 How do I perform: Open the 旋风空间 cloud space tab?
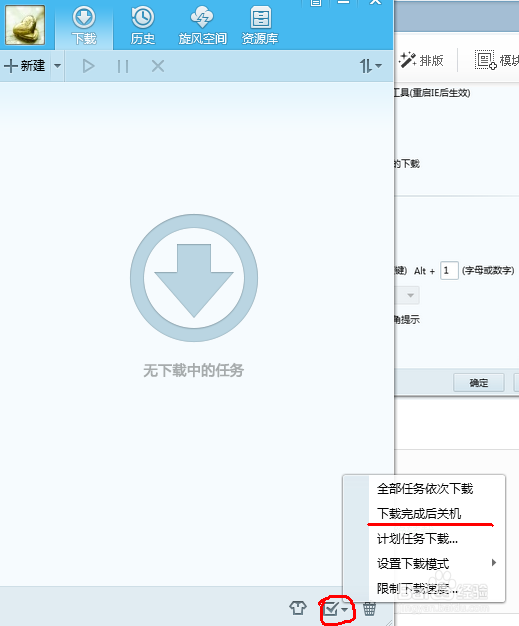[202, 26]
